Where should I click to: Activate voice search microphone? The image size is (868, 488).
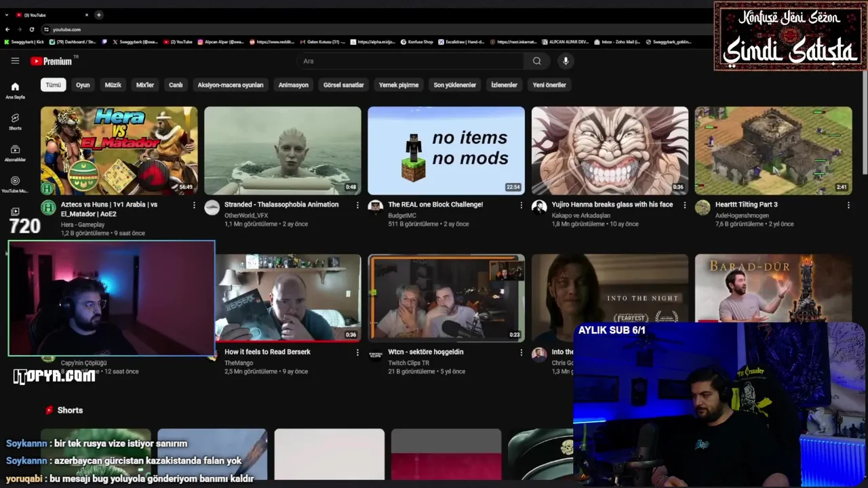pyautogui.click(x=566, y=61)
